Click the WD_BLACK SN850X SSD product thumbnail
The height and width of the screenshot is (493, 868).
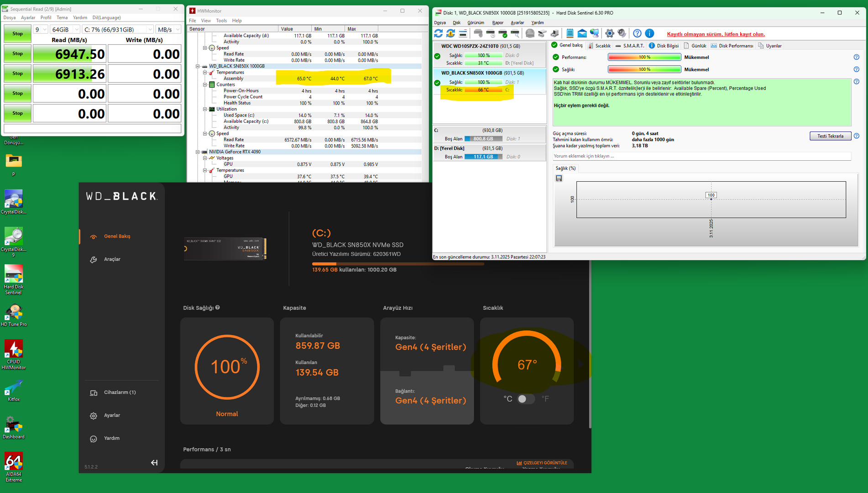[225, 249]
